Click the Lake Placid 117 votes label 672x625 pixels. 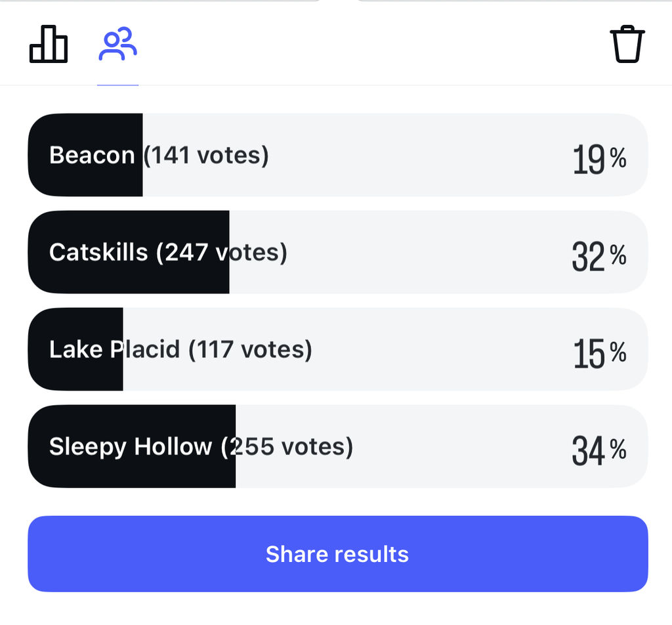pos(180,349)
